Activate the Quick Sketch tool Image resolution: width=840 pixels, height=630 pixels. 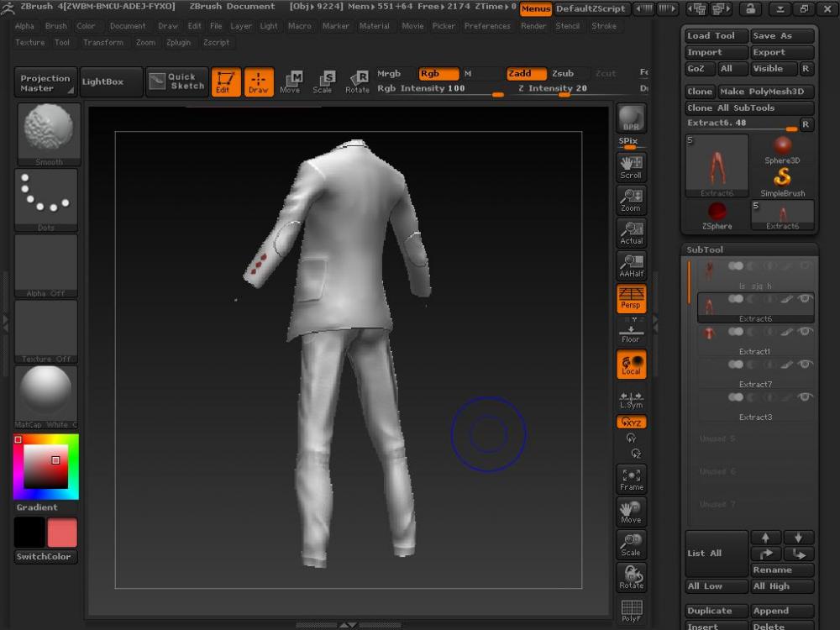click(x=176, y=81)
